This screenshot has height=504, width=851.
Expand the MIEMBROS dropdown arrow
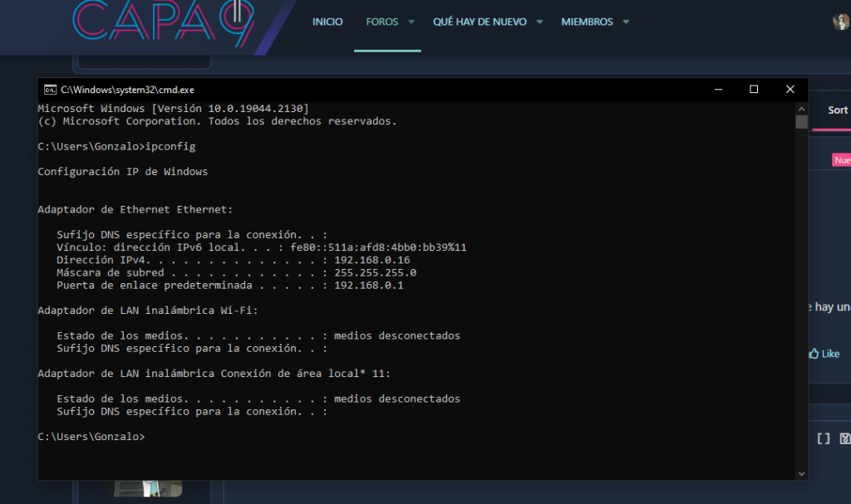626,22
